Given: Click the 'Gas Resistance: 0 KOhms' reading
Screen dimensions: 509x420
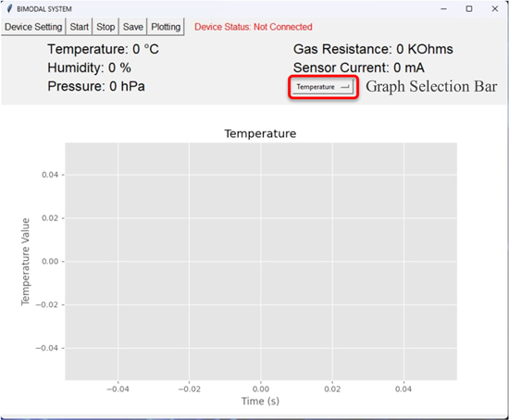Looking at the screenshot, I should 373,49.
